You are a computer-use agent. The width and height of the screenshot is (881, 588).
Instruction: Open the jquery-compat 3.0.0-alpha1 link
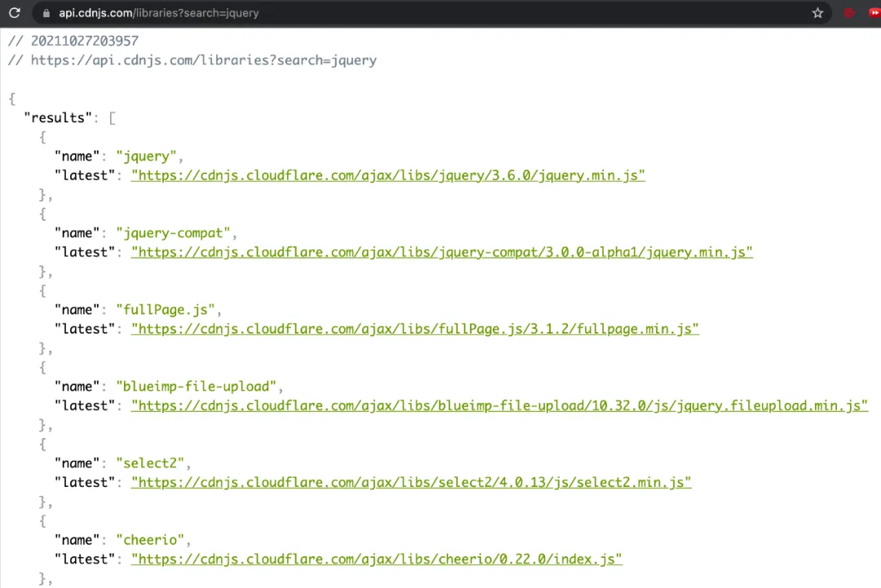click(441, 252)
